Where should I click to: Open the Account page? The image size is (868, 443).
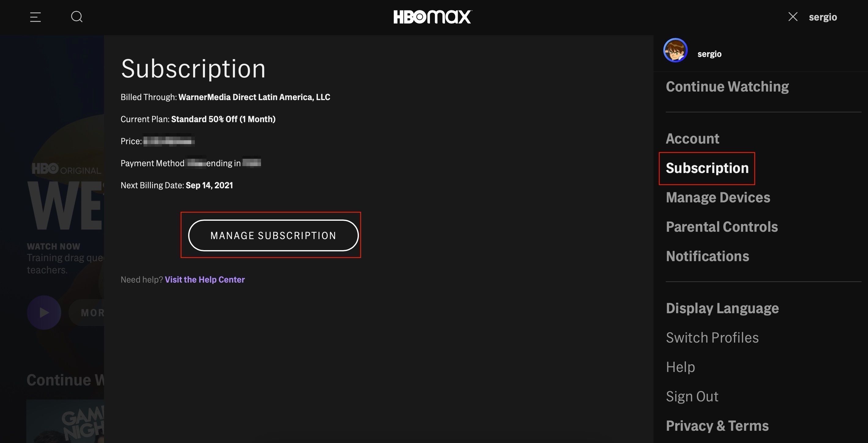(692, 138)
